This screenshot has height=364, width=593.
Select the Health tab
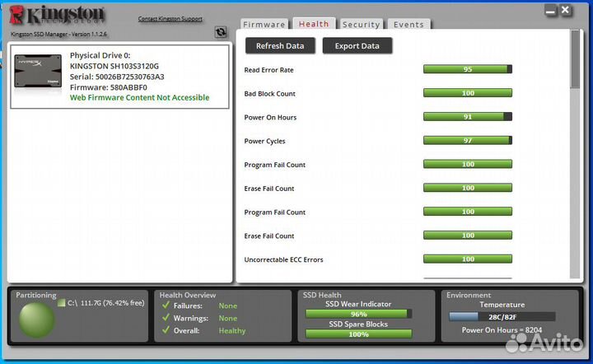point(314,24)
